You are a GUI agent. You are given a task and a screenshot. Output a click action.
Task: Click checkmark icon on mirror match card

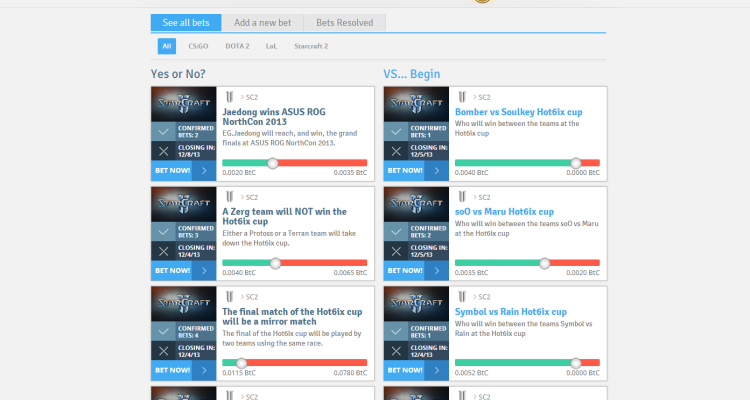point(164,332)
